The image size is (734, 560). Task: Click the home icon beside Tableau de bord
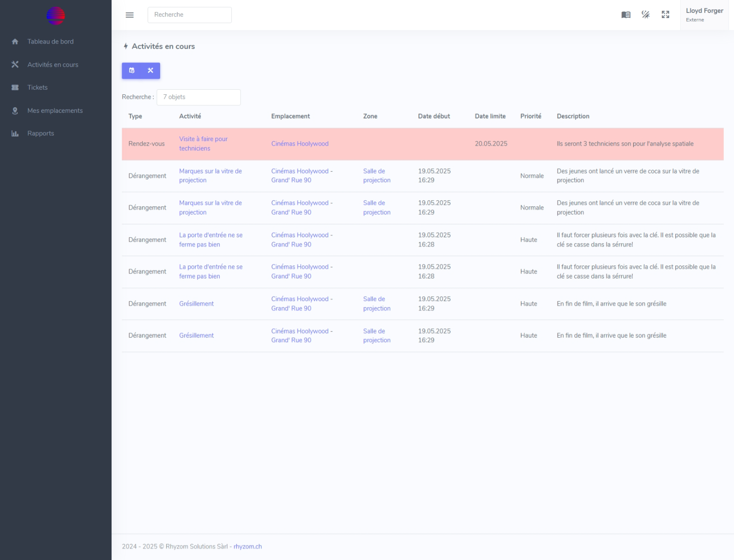15,42
